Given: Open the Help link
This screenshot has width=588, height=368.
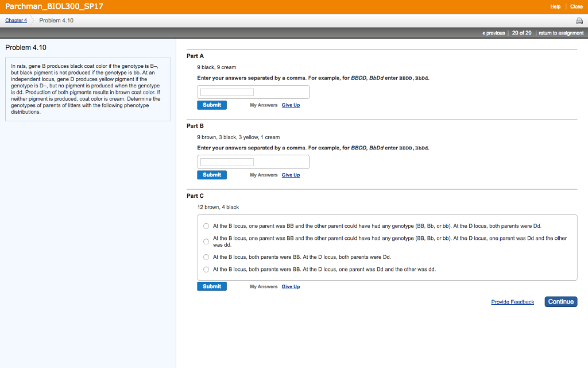Looking at the screenshot, I should click(x=555, y=6).
